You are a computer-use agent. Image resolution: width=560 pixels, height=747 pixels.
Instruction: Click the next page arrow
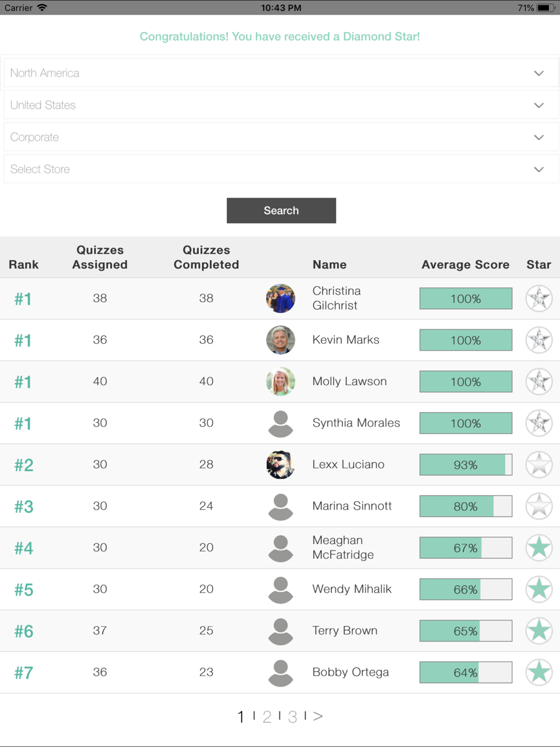(x=318, y=716)
